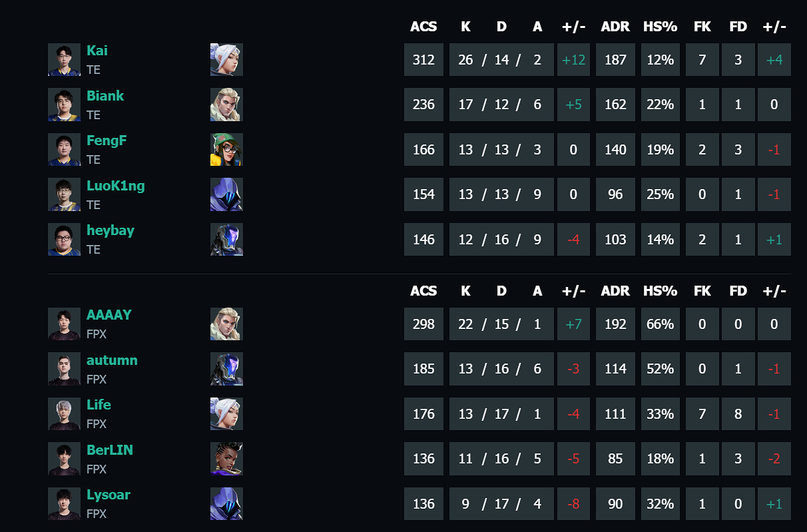Go to AAAAY's player page
This screenshot has width=807, height=532.
[x=109, y=315]
